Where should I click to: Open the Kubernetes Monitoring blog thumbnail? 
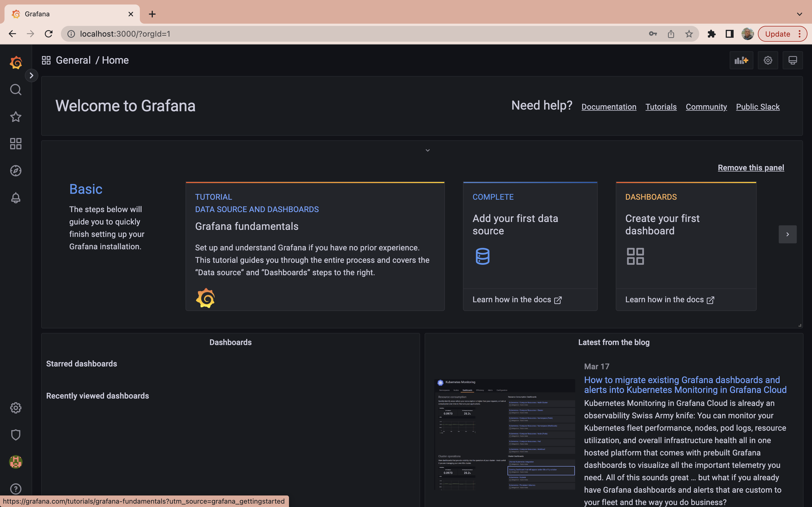pos(504,434)
